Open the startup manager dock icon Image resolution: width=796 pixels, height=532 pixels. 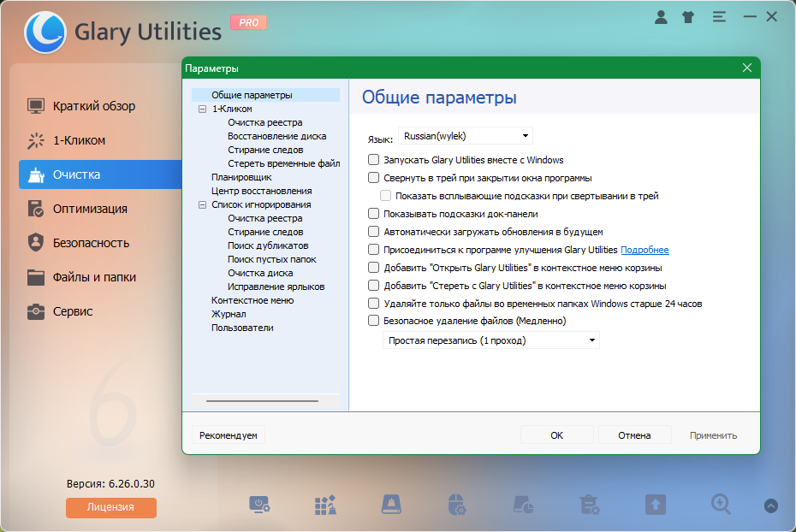(259, 505)
